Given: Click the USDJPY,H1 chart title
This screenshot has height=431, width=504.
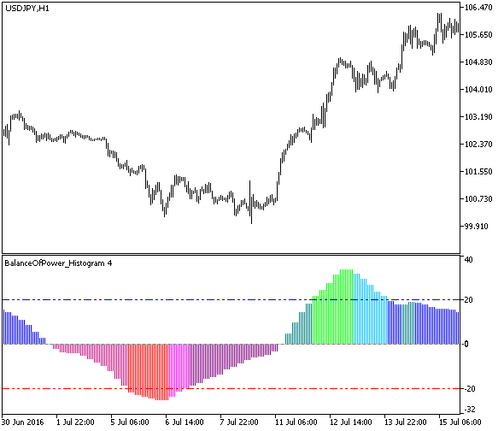Looking at the screenshot, I should [x=27, y=9].
